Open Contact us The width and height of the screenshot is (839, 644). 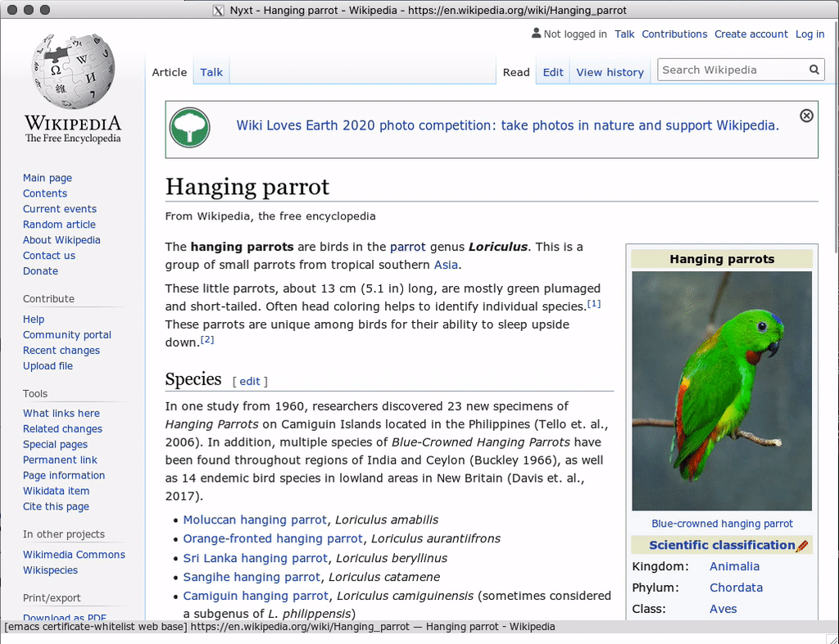pos(48,255)
